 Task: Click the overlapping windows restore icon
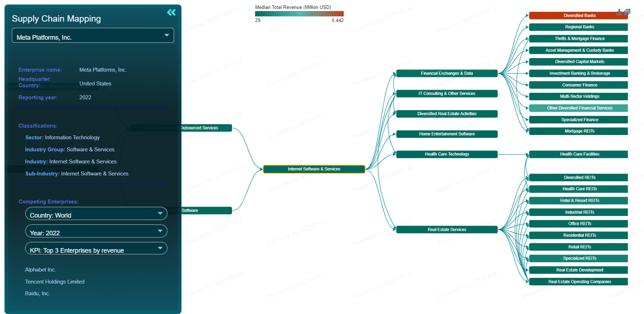click(627, 12)
